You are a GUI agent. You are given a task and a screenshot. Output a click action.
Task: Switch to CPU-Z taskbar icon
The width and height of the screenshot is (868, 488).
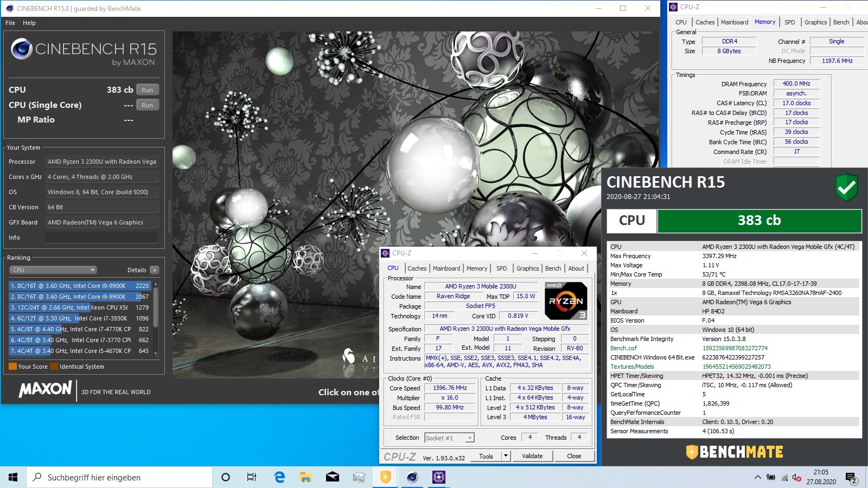[438, 477]
